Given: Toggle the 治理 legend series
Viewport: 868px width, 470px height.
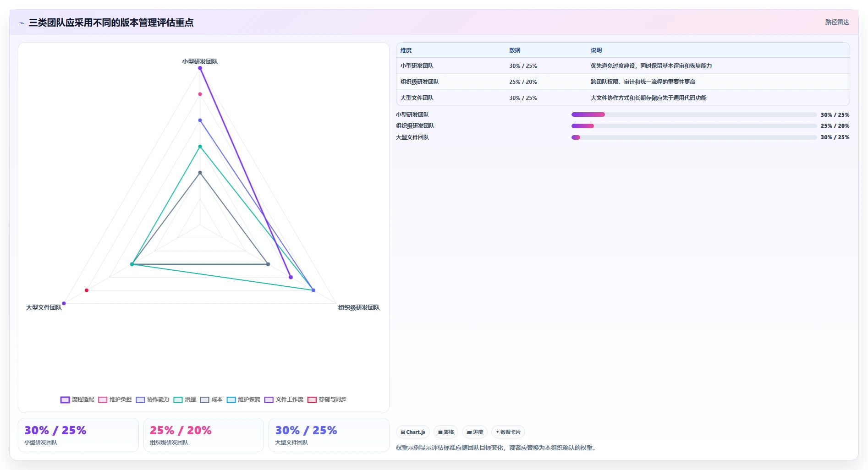Looking at the screenshot, I should (x=185, y=399).
